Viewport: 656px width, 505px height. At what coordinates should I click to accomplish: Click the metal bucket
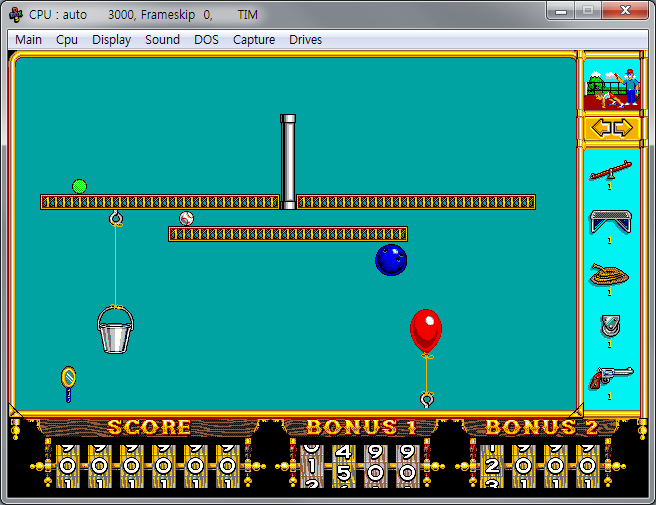[115, 330]
